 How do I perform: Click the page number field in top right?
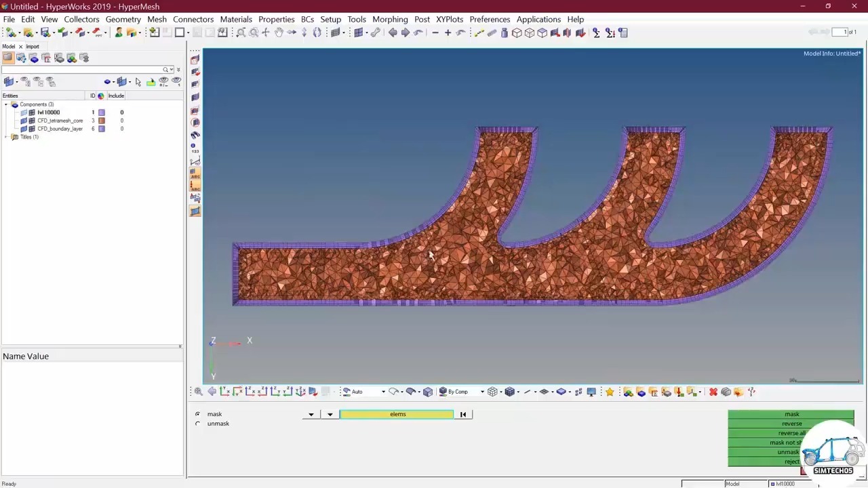tap(840, 32)
